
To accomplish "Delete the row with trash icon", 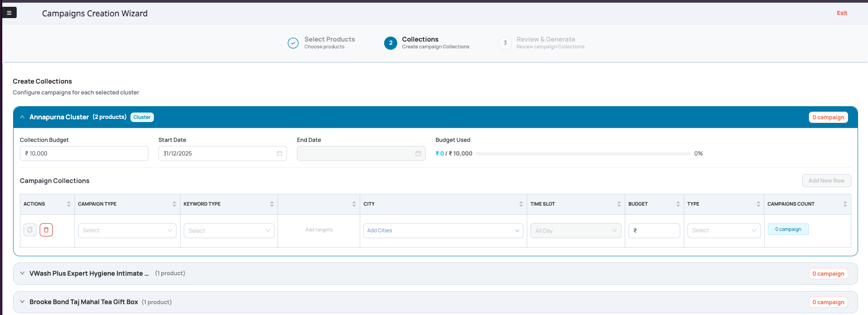I will [x=46, y=230].
